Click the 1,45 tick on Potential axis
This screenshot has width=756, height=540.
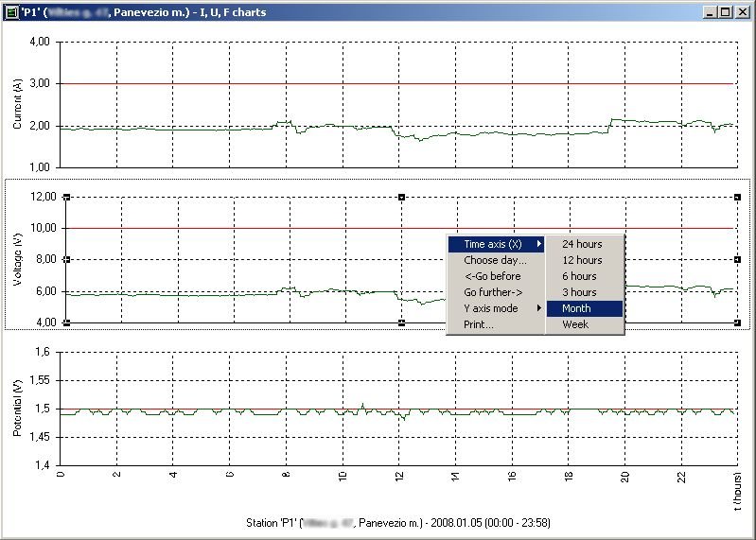click(40, 437)
